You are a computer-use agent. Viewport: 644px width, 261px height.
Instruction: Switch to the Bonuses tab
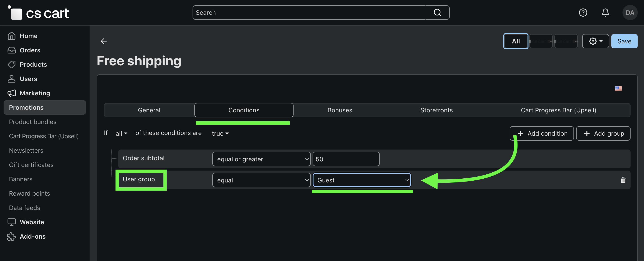pos(339,110)
